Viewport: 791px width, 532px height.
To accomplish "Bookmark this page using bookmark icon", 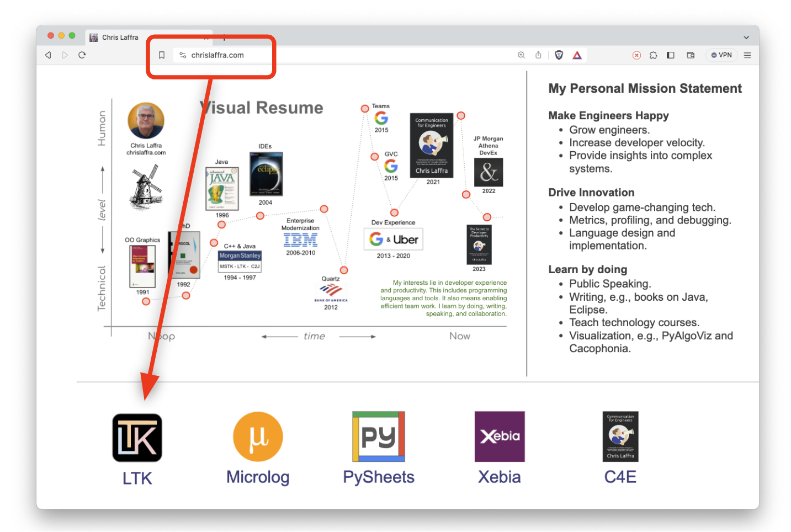I will pyautogui.click(x=162, y=55).
